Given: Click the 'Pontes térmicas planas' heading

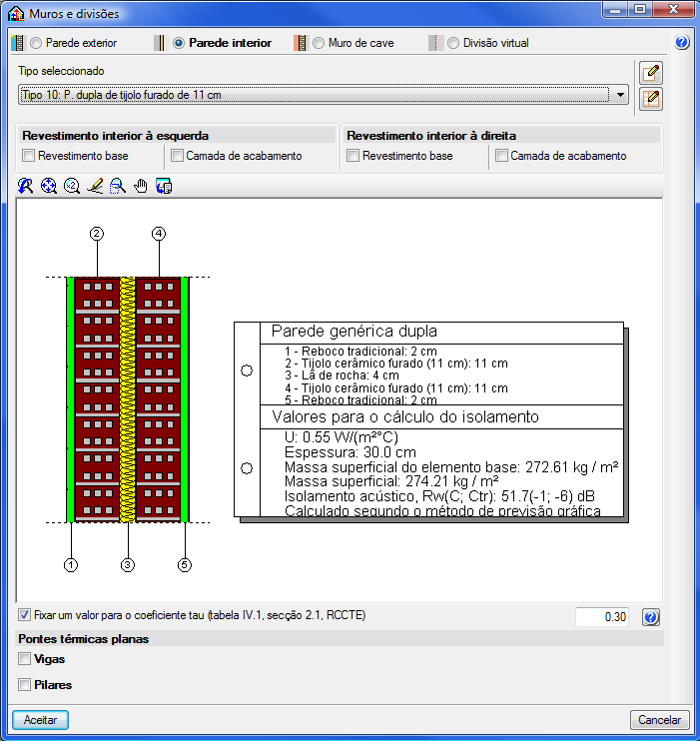Looking at the screenshot, I should (84, 639).
